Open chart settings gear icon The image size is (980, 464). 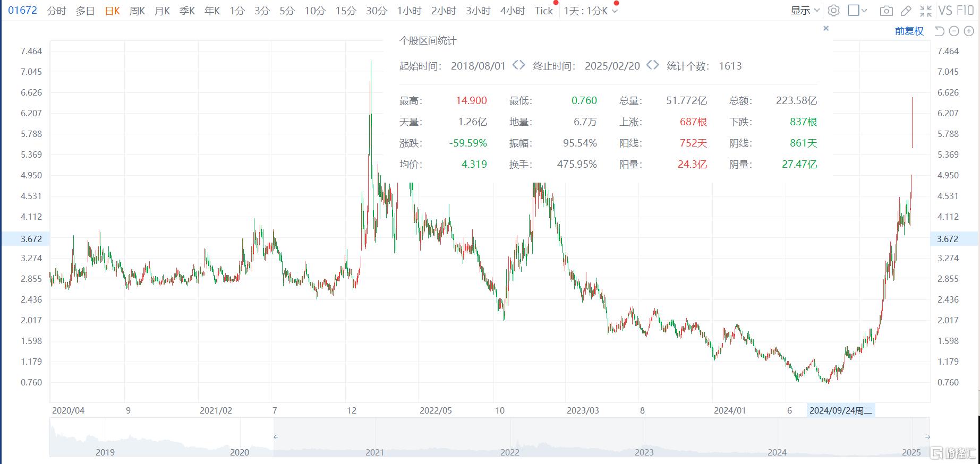coord(834,11)
